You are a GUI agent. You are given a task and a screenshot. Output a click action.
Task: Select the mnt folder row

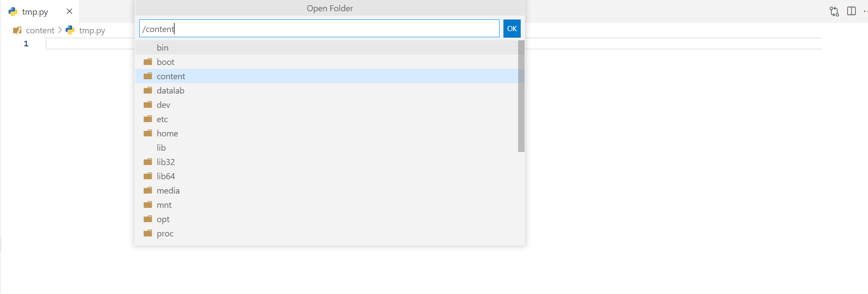[x=327, y=205]
